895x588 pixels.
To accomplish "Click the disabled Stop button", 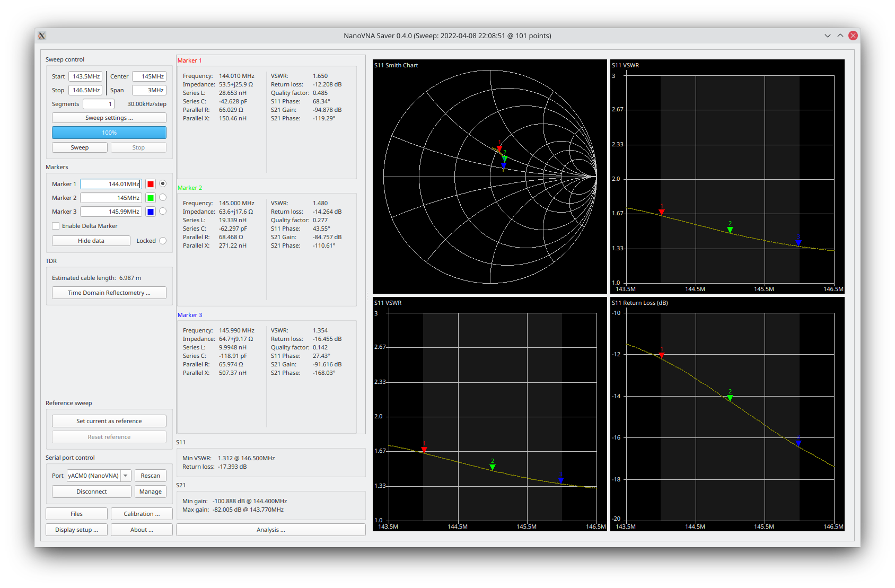I will [138, 147].
